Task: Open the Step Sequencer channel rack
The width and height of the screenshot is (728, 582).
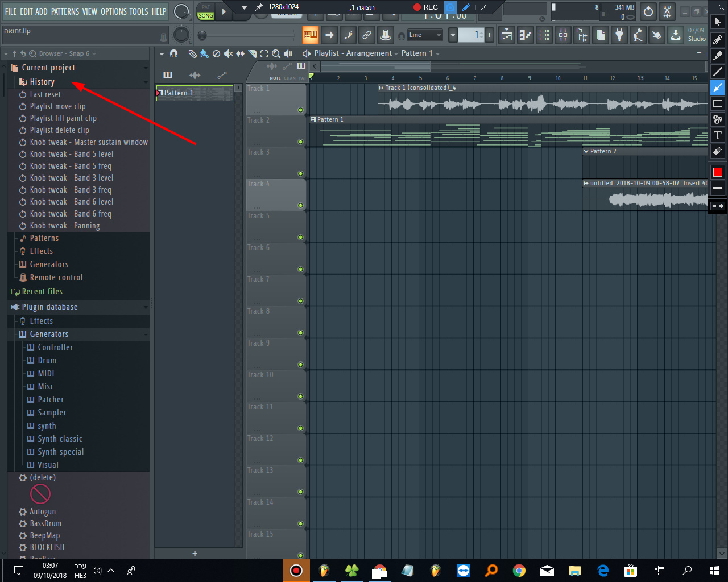Action: coord(544,35)
